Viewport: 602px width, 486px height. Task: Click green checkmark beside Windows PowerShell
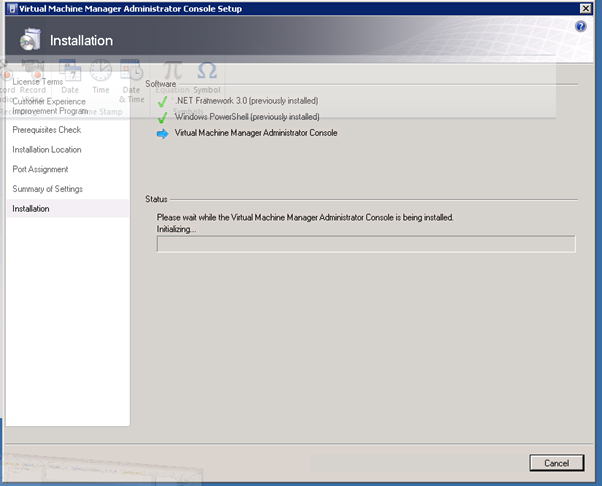[x=162, y=117]
